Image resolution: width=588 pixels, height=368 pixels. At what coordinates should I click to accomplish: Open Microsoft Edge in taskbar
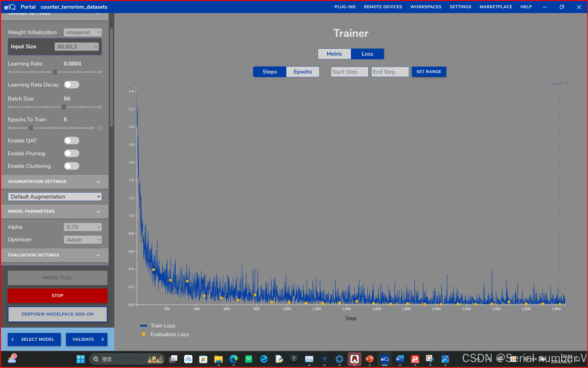tap(233, 359)
